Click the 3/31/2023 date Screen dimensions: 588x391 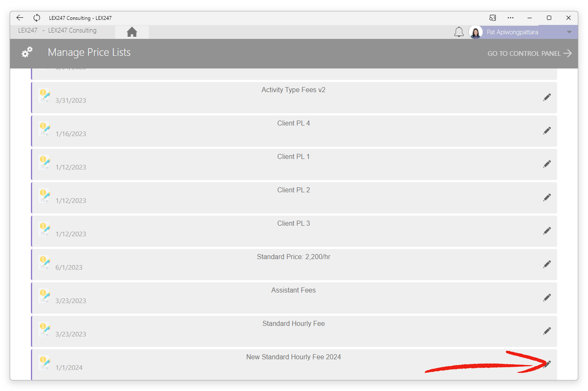tap(71, 101)
